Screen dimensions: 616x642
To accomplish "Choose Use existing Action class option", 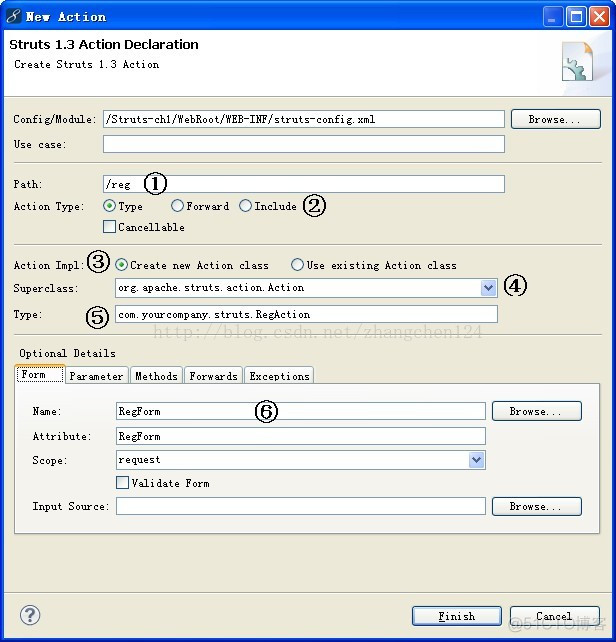I will point(297,265).
